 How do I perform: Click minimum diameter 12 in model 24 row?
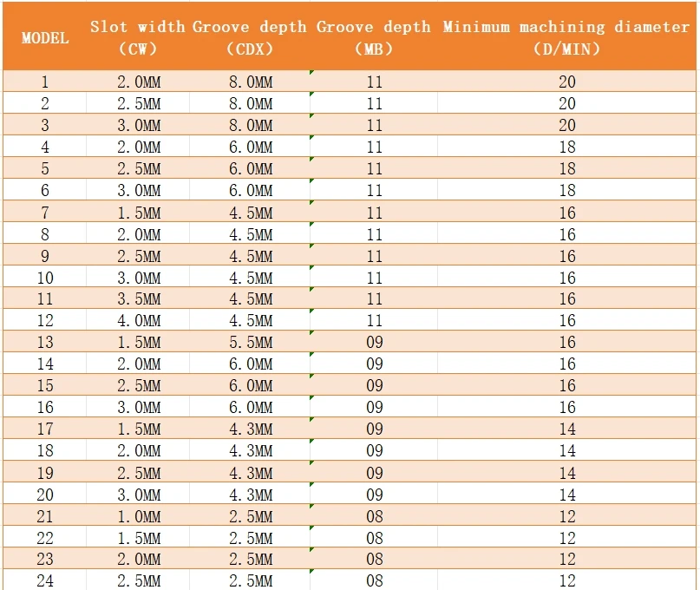pyautogui.click(x=567, y=581)
